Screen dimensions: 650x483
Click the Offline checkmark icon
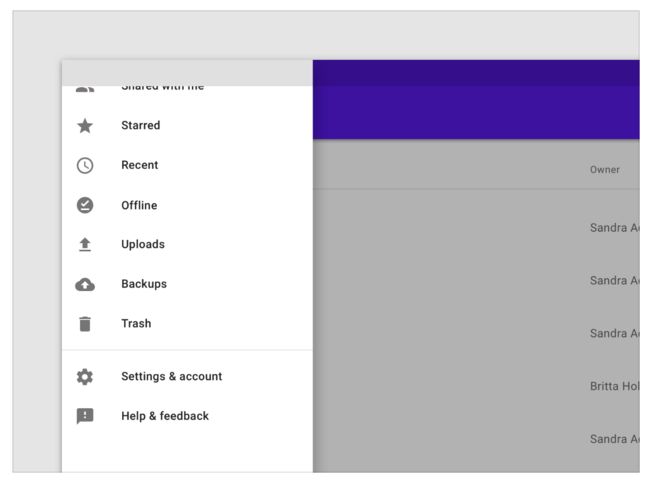pos(85,205)
